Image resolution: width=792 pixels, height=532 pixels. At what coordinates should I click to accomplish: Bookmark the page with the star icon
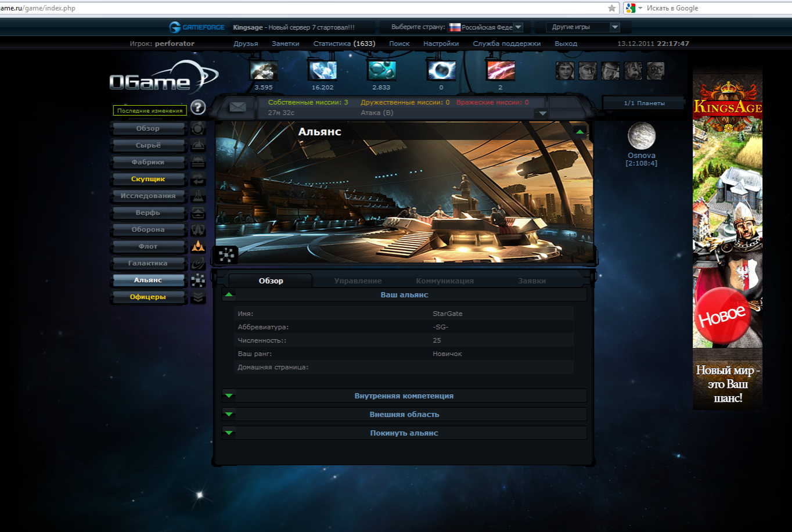(x=611, y=8)
